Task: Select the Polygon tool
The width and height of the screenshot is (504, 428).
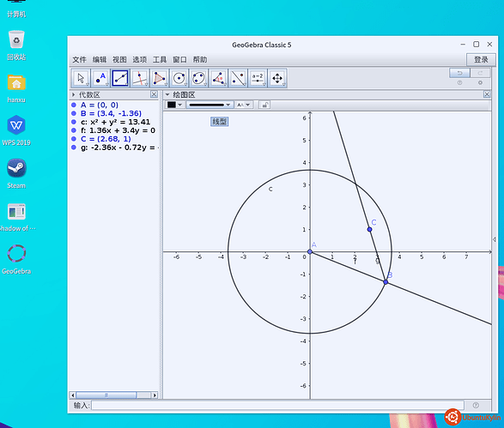Action: tap(160, 78)
